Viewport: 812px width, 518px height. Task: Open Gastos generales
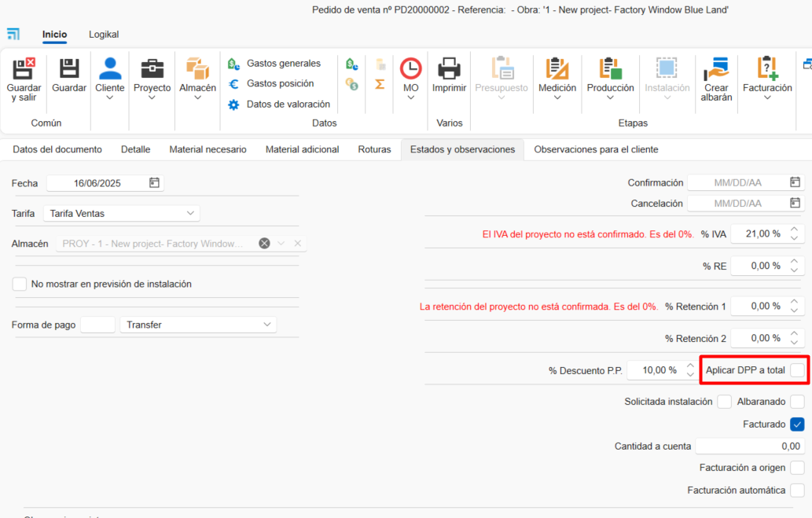click(x=274, y=64)
